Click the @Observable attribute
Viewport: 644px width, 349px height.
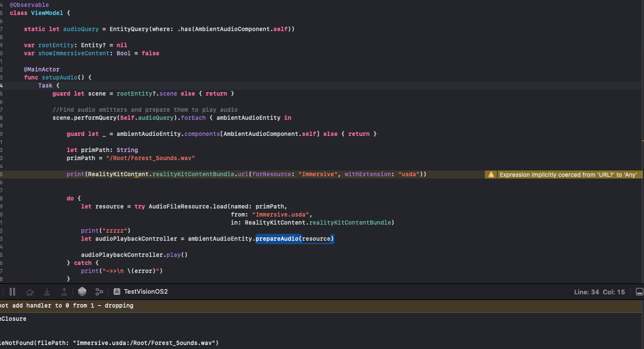coord(29,5)
